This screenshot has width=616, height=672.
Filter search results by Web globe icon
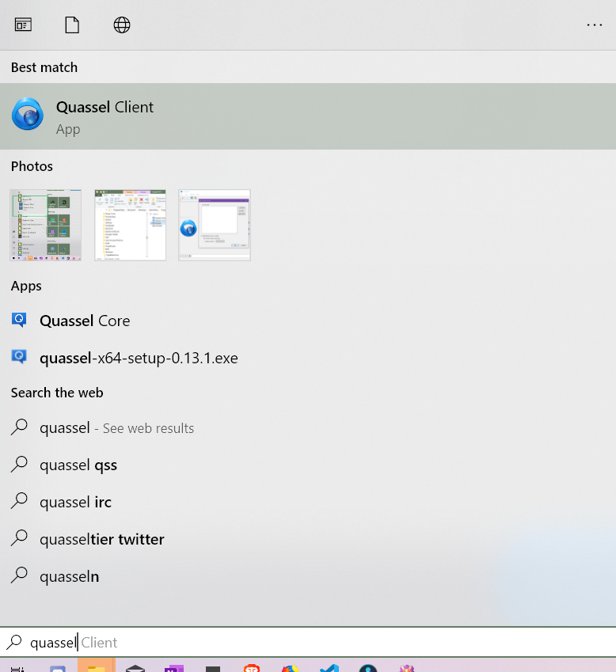[122, 25]
